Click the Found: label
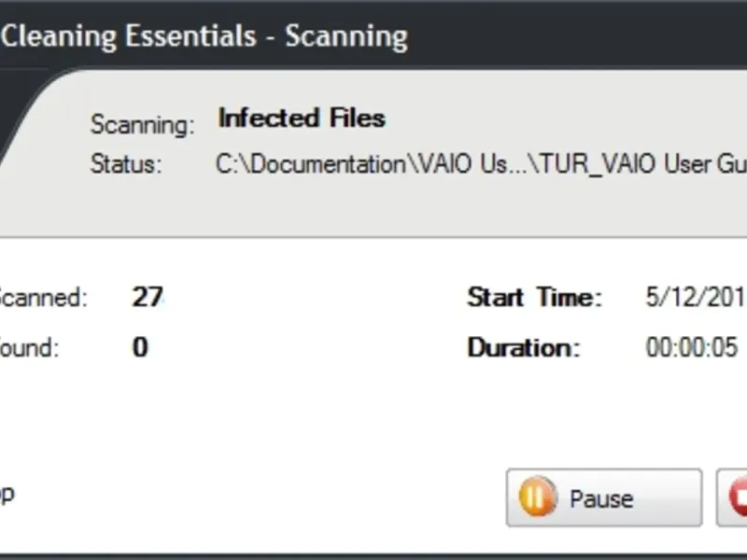The height and width of the screenshot is (560, 747). tap(29, 347)
